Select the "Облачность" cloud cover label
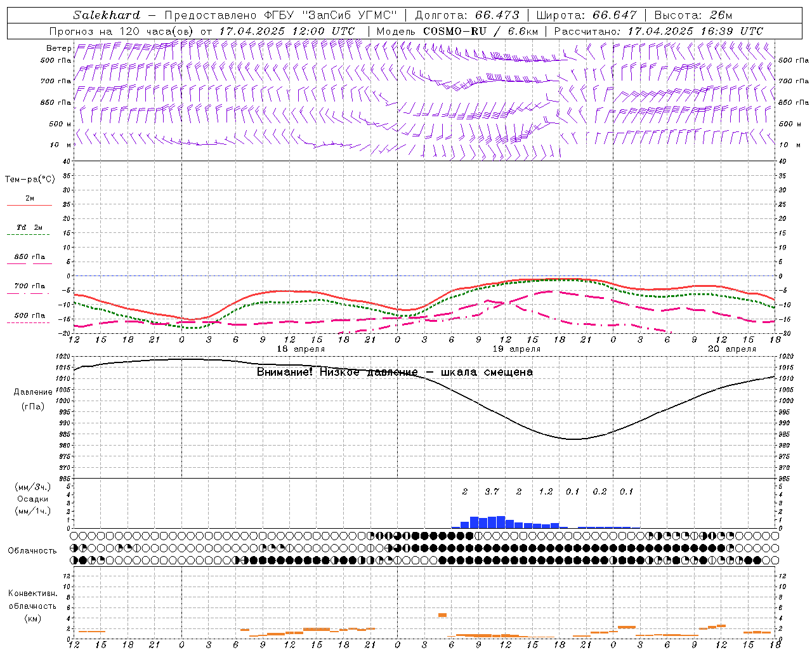Viewport: 812px width, 650px height. [x=32, y=551]
